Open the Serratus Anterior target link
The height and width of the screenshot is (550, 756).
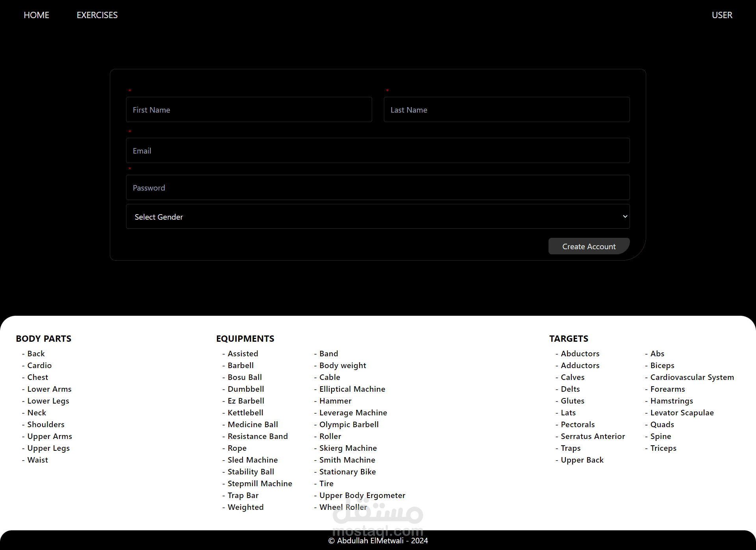pyautogui.click(x=593, y=436)
